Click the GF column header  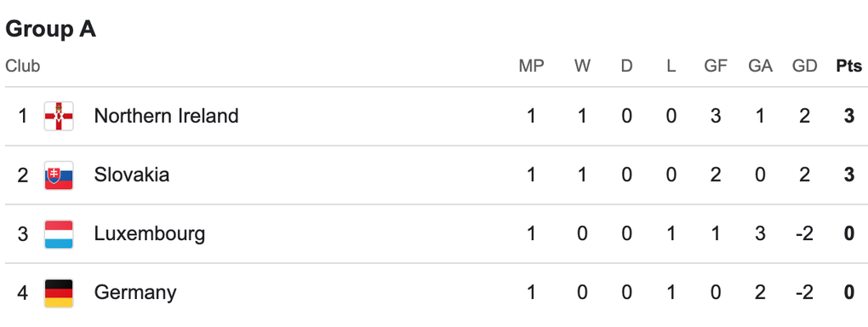pyautogui.click(x=715, y=66)
